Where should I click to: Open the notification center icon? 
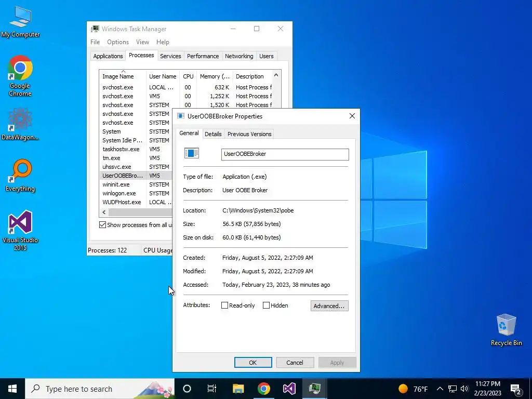[515, 389]
